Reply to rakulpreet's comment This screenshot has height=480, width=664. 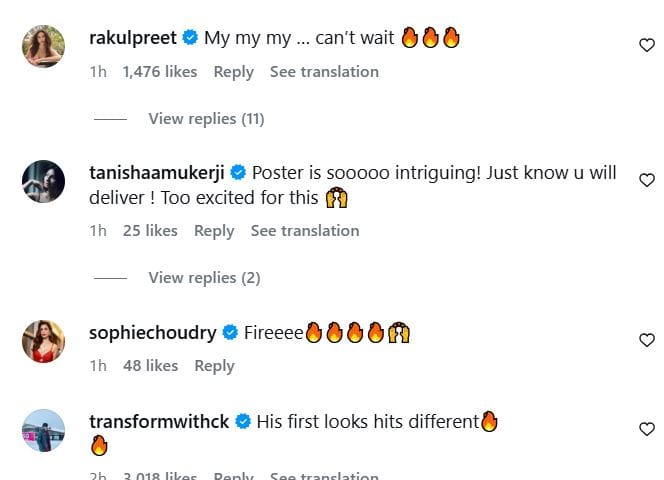[233, 72]
